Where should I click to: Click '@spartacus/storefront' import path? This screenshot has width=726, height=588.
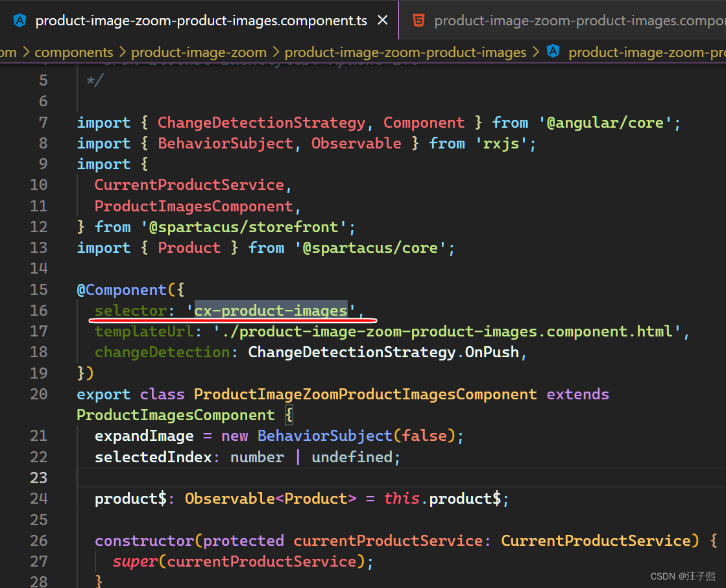243,227
